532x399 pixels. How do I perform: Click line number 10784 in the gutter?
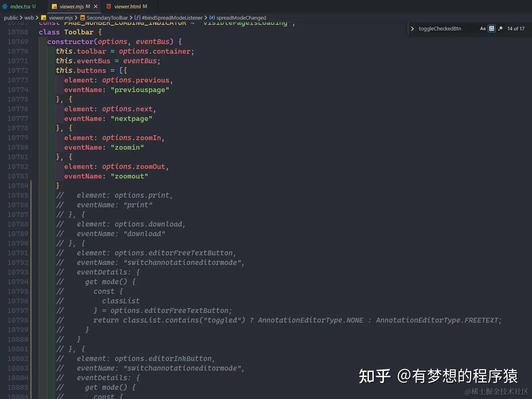point(18,185)
